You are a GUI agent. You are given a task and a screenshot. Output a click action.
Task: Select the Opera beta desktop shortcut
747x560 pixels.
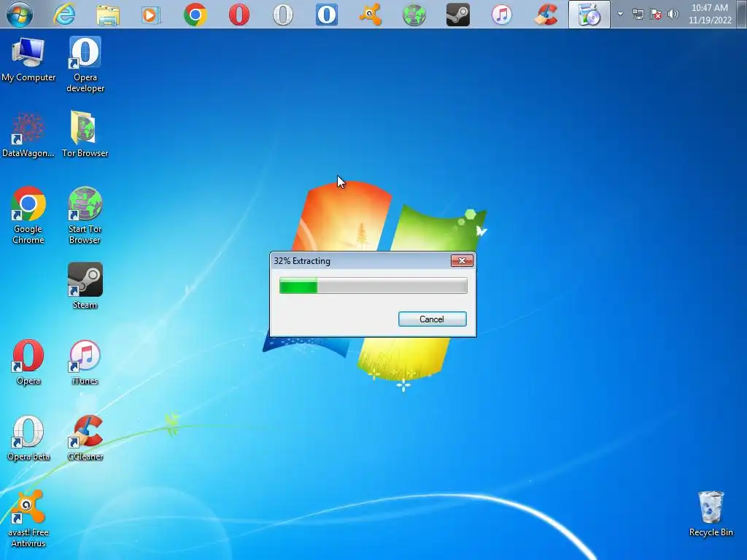pyautogui.click(x=28, y=437)
